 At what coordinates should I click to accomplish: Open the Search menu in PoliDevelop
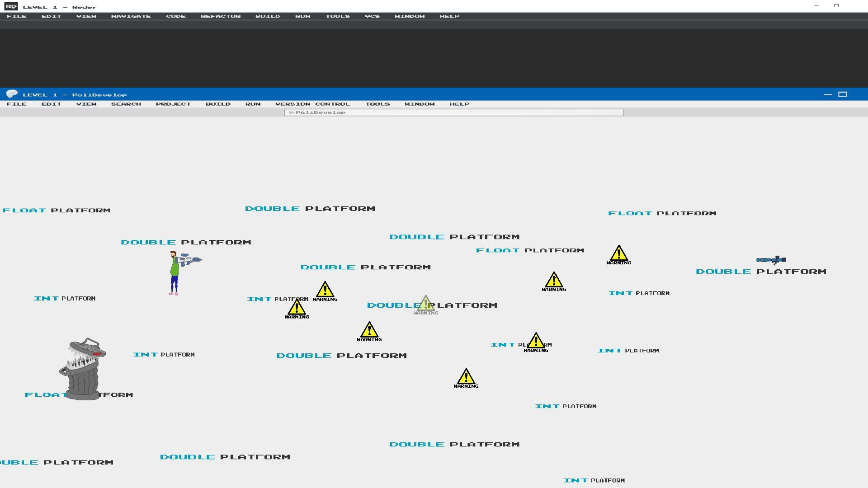click(126, 104)
